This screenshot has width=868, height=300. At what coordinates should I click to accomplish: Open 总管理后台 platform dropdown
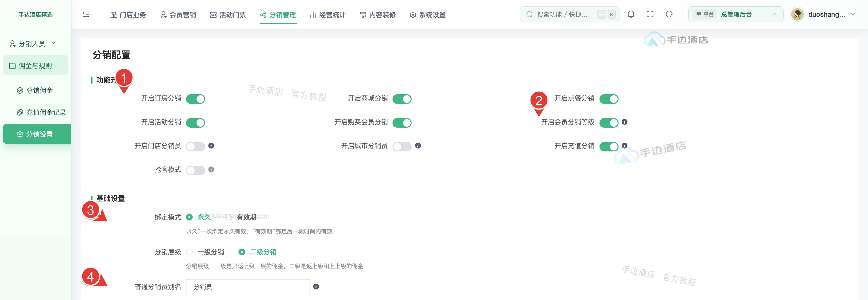pyautogui.click(x=736, y=15)
